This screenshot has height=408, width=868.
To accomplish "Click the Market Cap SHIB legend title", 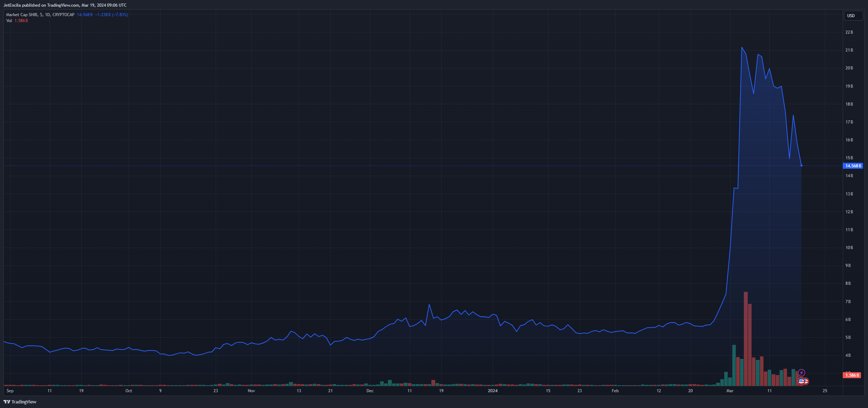I will pyautogui.click(x=40, y=15).
